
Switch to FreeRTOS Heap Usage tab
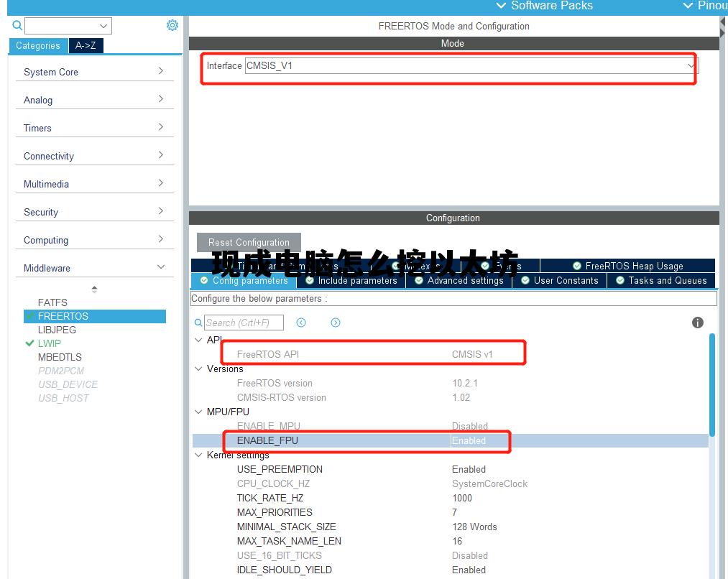click(627, 266)
